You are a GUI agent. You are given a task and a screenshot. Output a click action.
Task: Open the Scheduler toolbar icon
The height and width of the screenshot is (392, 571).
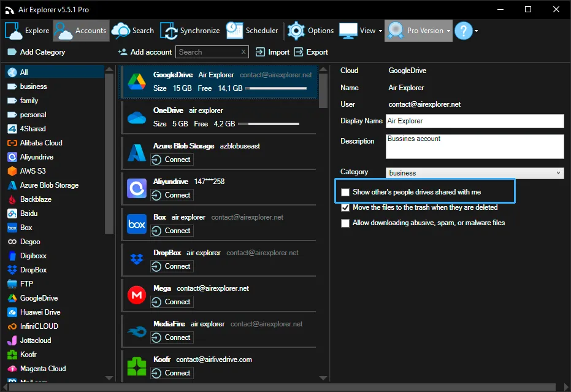click(234, 31)
